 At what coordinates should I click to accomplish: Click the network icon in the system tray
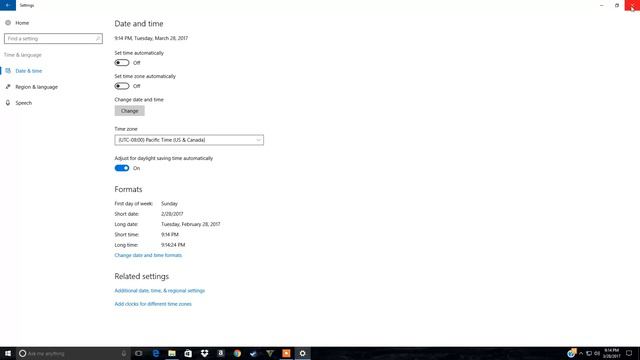589,353
